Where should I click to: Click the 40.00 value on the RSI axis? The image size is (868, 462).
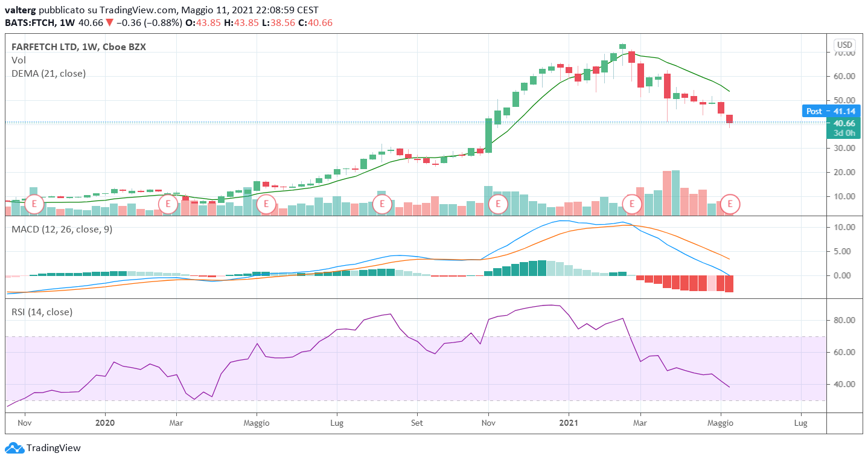click(x=843, y=385)
